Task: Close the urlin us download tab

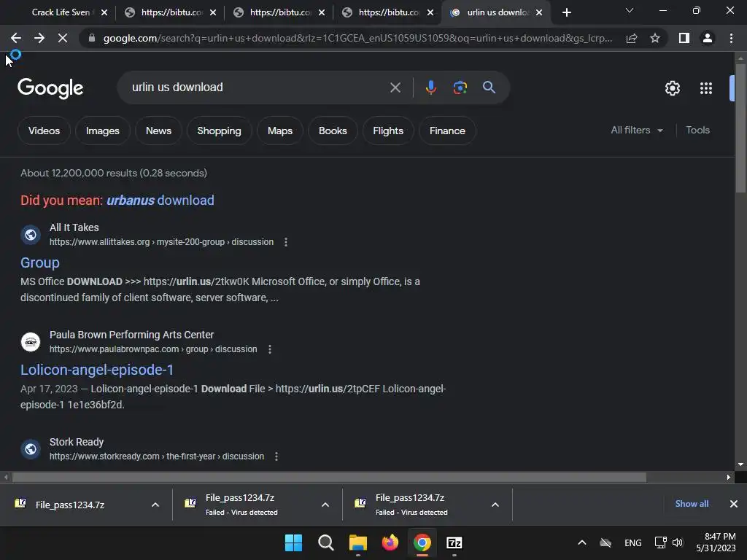Action: (539, 12)
